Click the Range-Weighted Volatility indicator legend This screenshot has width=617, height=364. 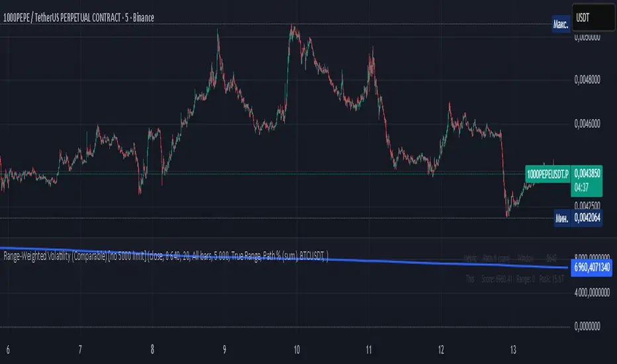166,257
